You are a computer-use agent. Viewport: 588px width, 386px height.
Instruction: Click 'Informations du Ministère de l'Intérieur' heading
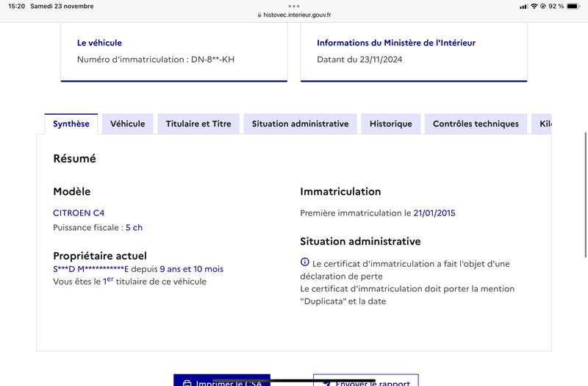(396, 43)
